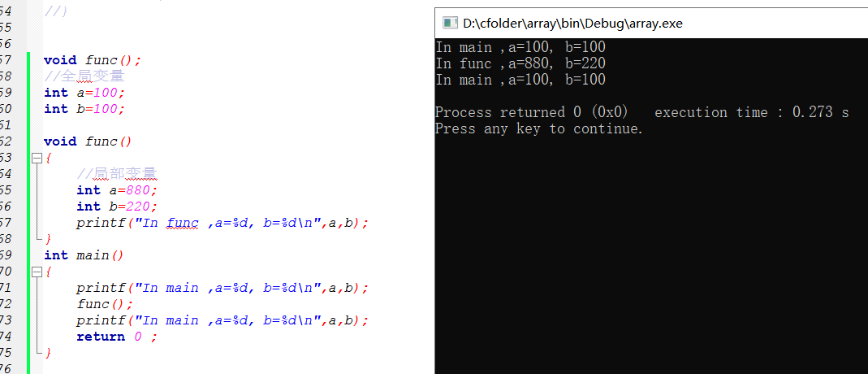
Task: Click the 'return 0 ;' statement
Action: pyautogui.click(x=116, y=337)
